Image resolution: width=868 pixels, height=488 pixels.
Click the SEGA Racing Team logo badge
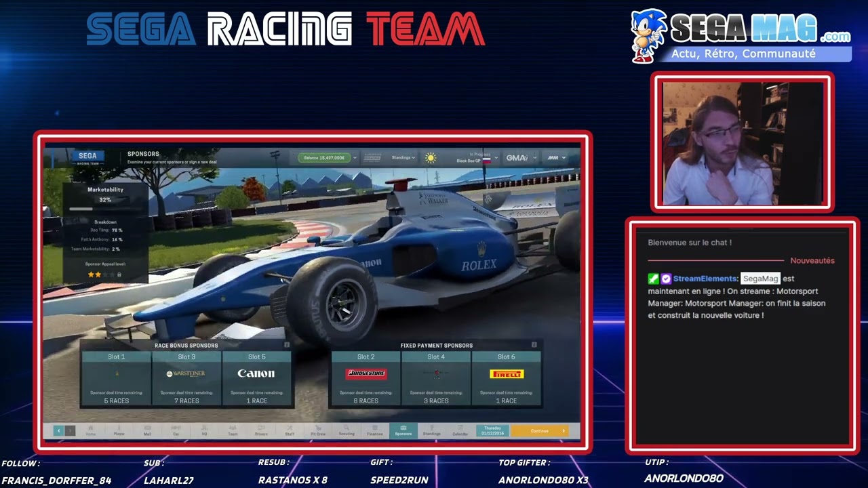coord(87,158)
